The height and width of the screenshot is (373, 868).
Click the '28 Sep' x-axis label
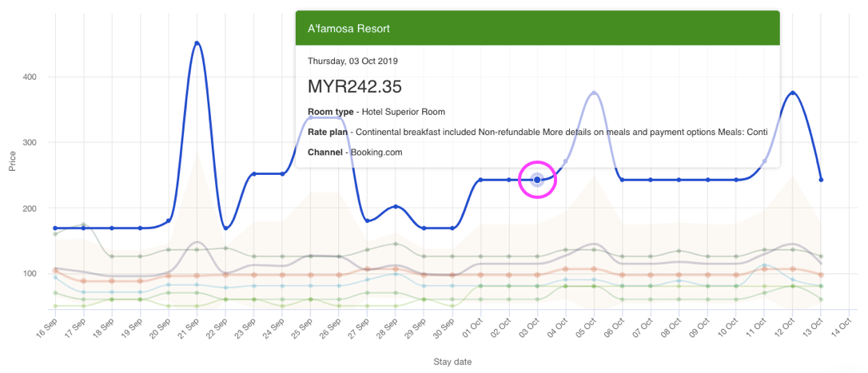388,330
